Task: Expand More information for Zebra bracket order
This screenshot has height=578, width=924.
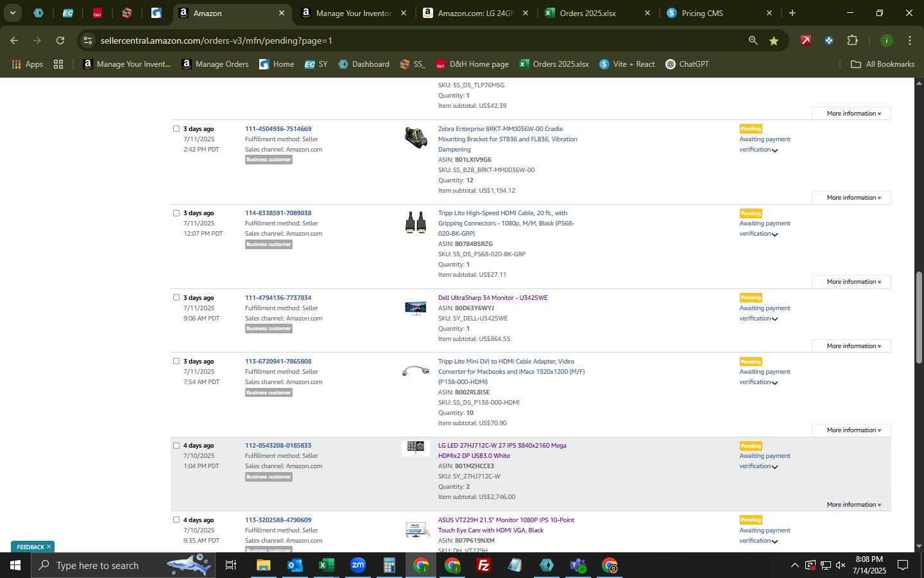Action: coord(851,198)
